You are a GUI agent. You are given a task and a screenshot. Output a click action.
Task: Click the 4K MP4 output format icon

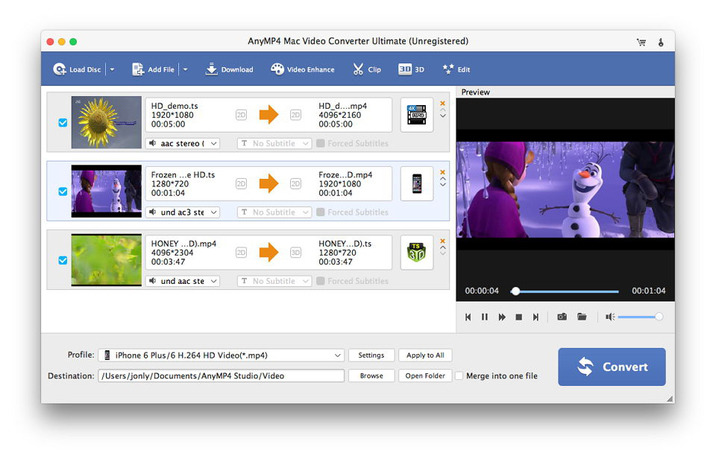[417, 115]
